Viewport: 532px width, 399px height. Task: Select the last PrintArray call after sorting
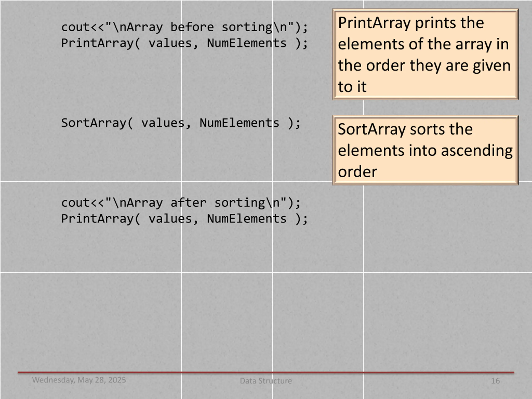(185, 219)
